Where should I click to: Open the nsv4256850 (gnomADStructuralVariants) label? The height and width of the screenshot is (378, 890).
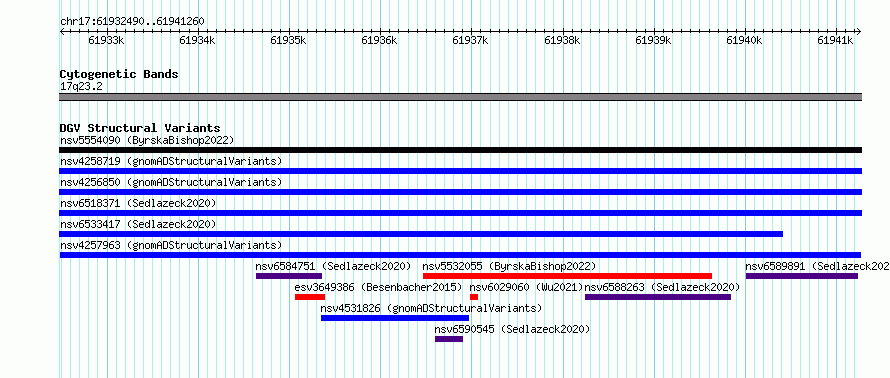[x=171, y=182]
